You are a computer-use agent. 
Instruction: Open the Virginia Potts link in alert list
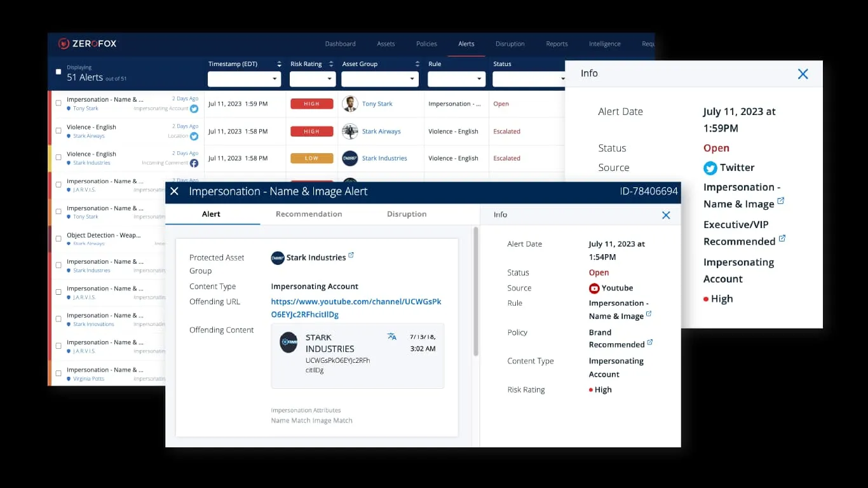[88, 379]
